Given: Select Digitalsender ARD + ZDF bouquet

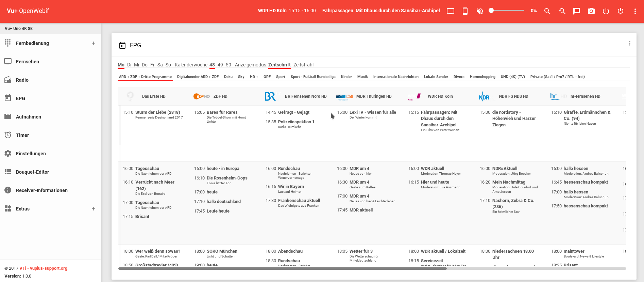Looking at the screenshot, I should click(x=198, y=77).
